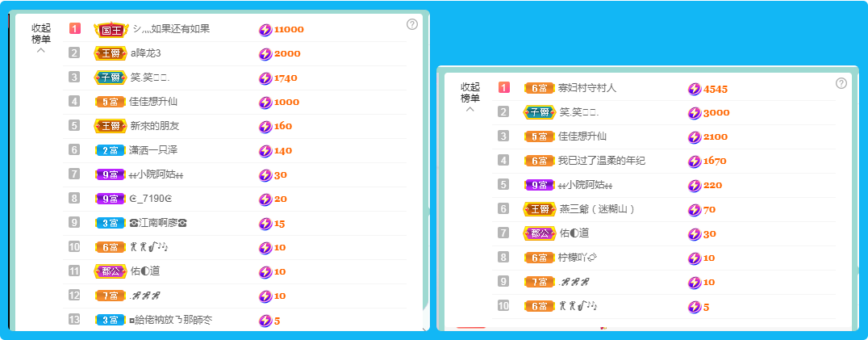Open the 新來的朋友 user name
The height and width of the screenshot is (340, 868).
click(154, 126)
